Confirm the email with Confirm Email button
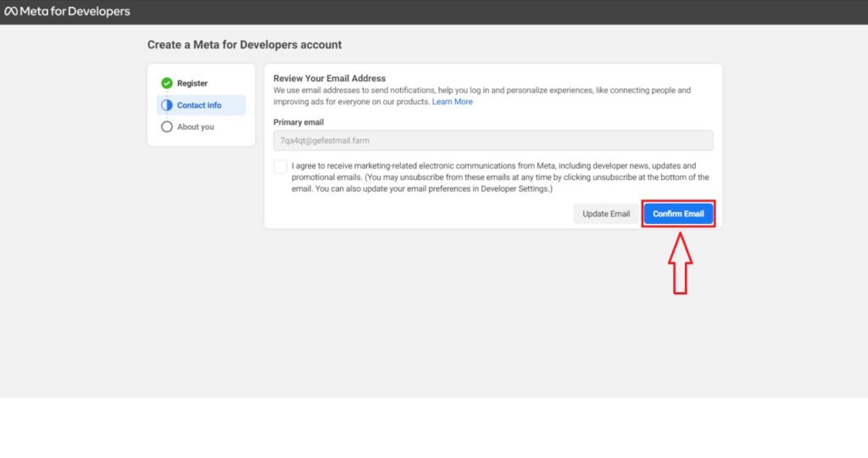This screenshot has height=458, width=868. coord(678,214)
